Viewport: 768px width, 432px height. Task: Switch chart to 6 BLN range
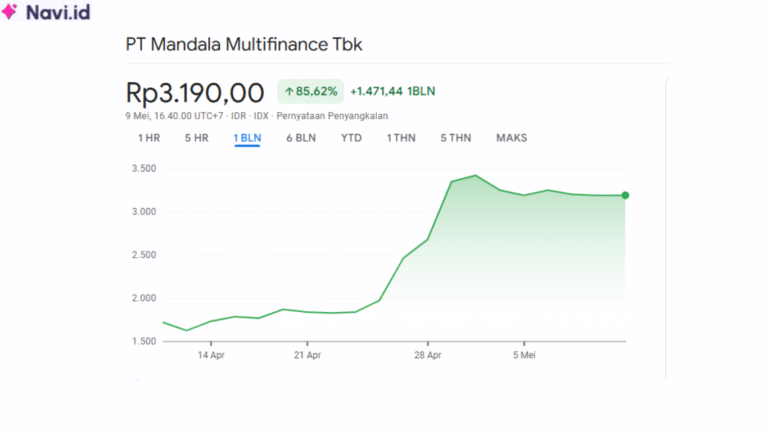tap(300, 138)
